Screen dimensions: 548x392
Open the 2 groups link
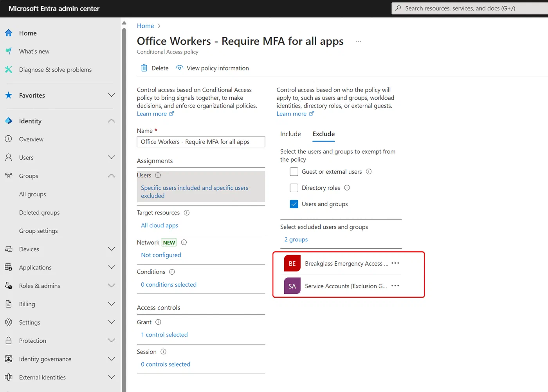point(296,239)
